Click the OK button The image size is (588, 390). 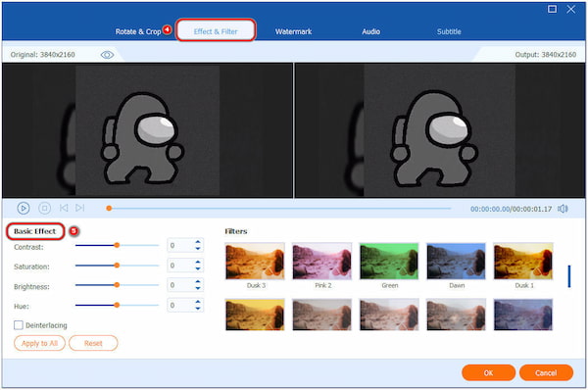[x=488, y=372]
